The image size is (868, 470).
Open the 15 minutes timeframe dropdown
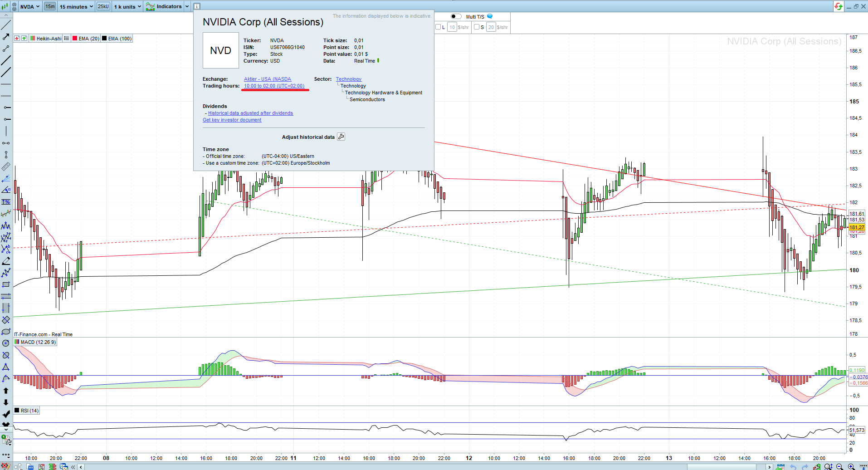pos(77,6)
